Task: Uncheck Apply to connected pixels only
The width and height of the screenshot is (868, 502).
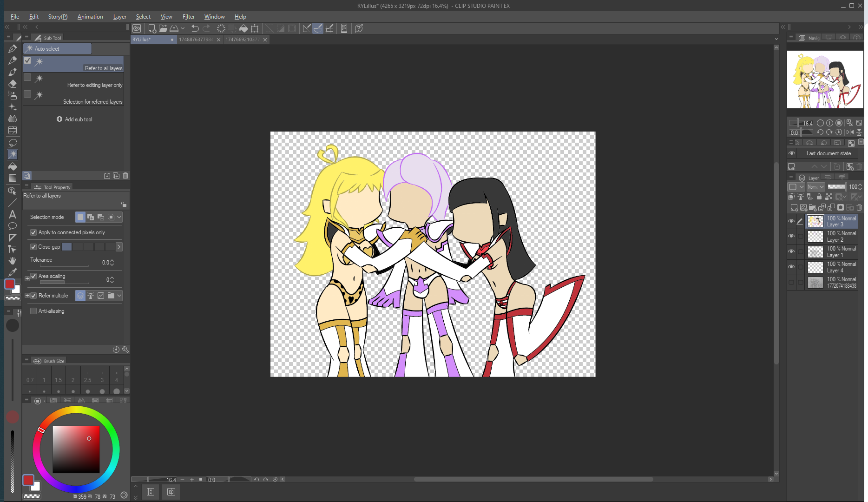Action: pyautogui.click(x=33, y=232)
